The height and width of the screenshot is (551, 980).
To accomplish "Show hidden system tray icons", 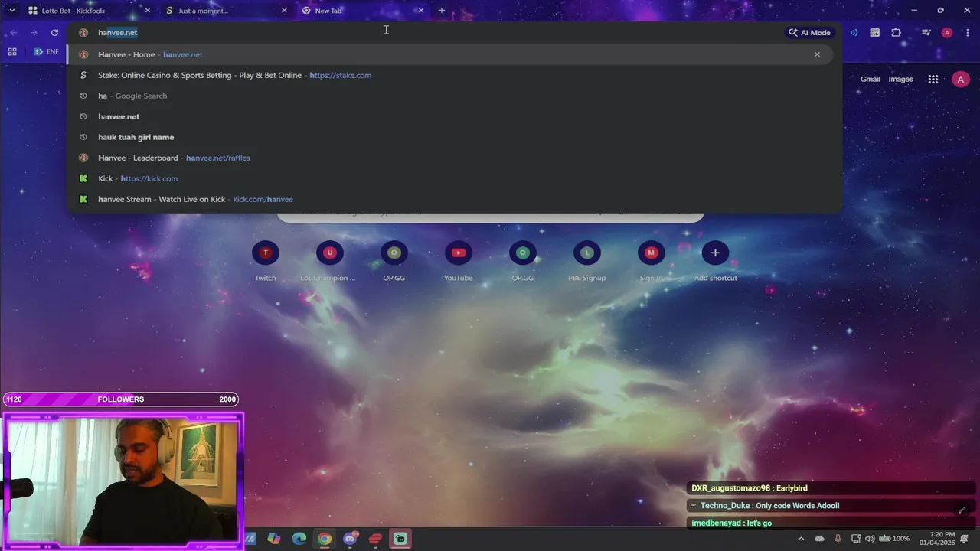I will coord(801,539).
